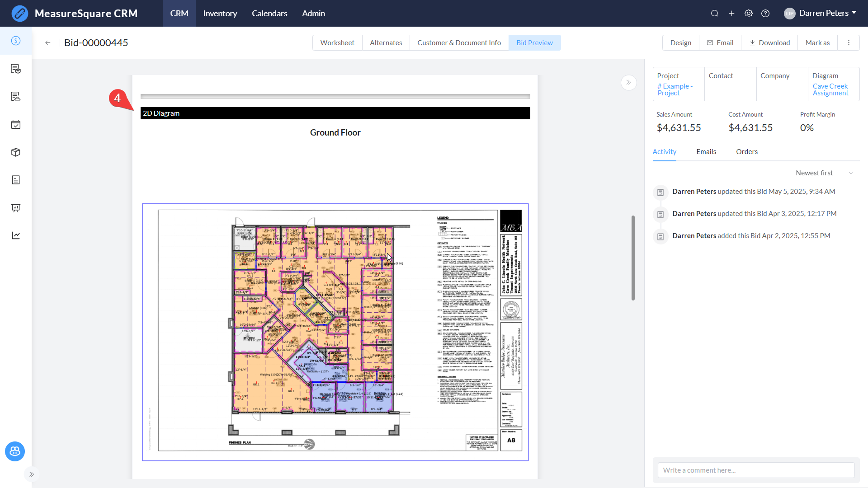This screenshot has width=868, height=488.
Task: Expand the left sidebar navigation
Action: (32, 474)
